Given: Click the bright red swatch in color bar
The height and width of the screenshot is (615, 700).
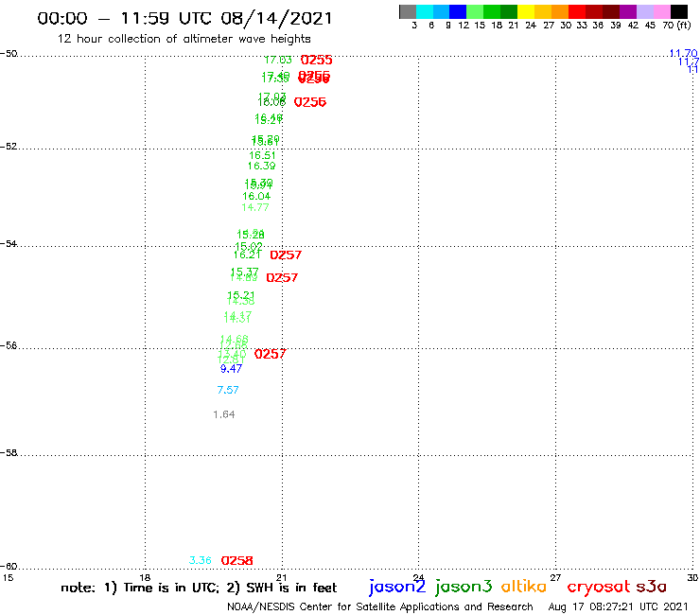Looking at the screenshot, I should (x=577, y=11).
